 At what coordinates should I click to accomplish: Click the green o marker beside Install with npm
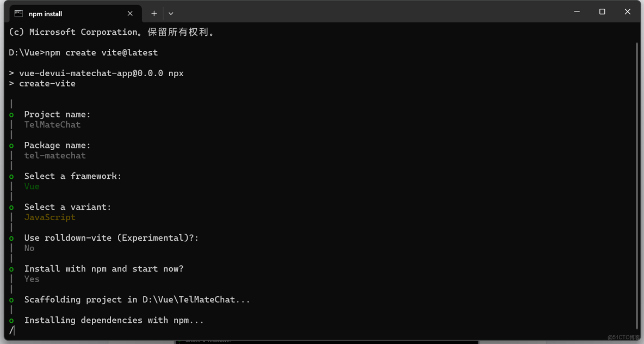pos(11,268)
